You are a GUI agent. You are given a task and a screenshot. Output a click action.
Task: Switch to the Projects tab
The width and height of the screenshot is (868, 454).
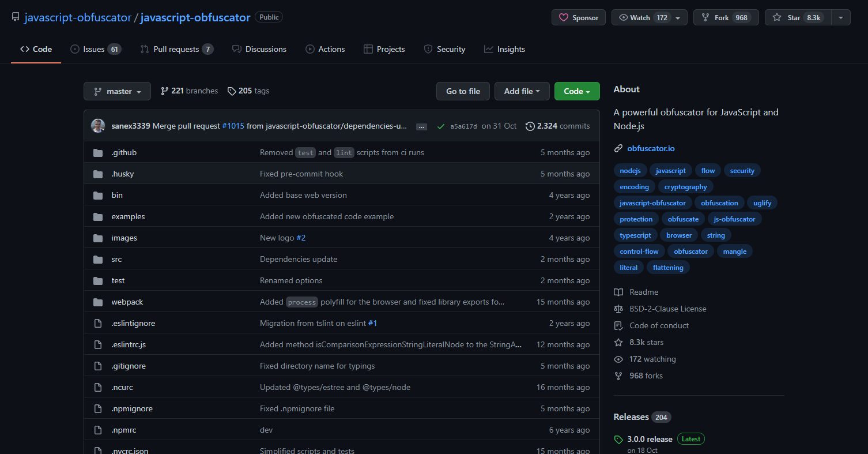[384, 49]
